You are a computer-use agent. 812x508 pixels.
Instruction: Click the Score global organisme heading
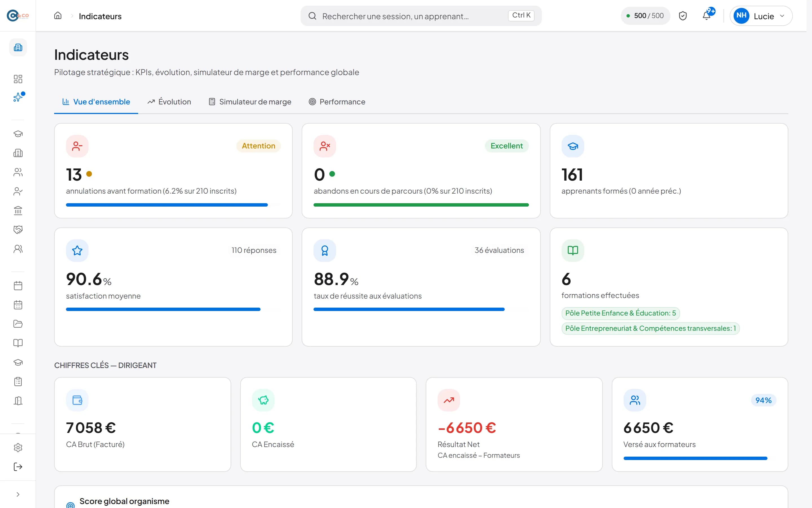point(124,501)
